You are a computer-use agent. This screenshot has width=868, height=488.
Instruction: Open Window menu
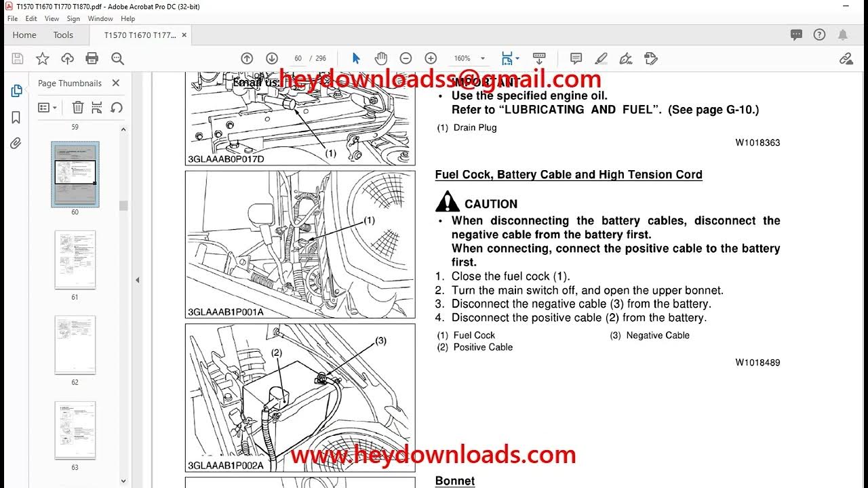point(100,18)
